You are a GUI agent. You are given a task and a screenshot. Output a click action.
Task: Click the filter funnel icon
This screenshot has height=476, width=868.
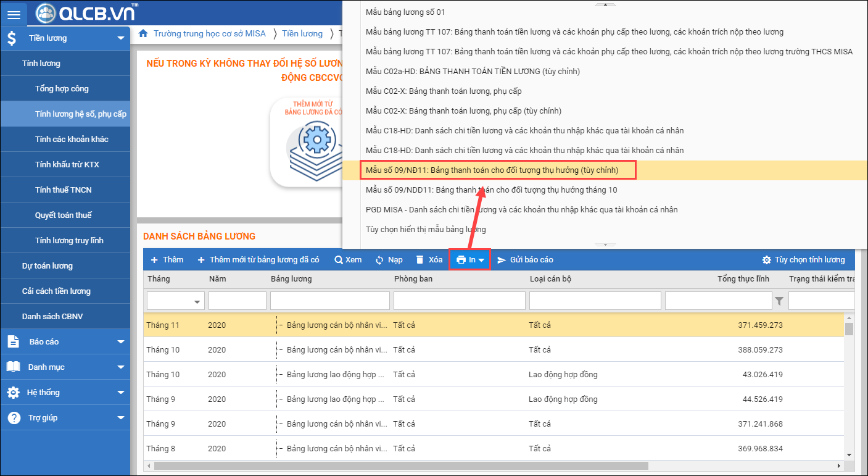point(779,301)
